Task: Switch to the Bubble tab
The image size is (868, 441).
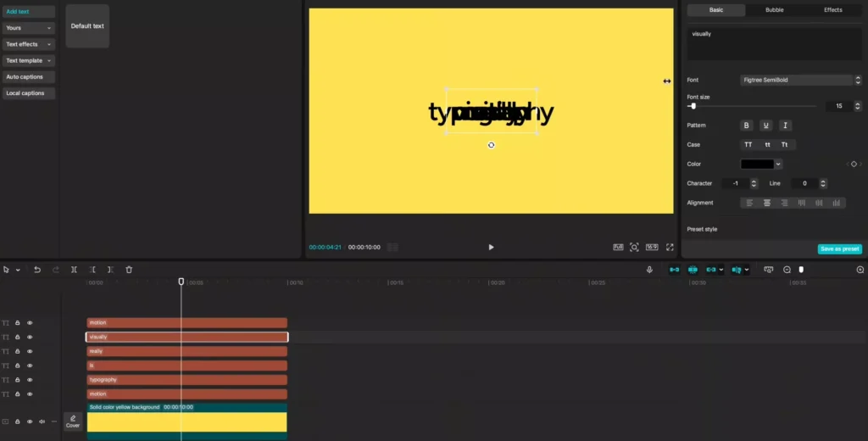Action: (x=775, y=10)
